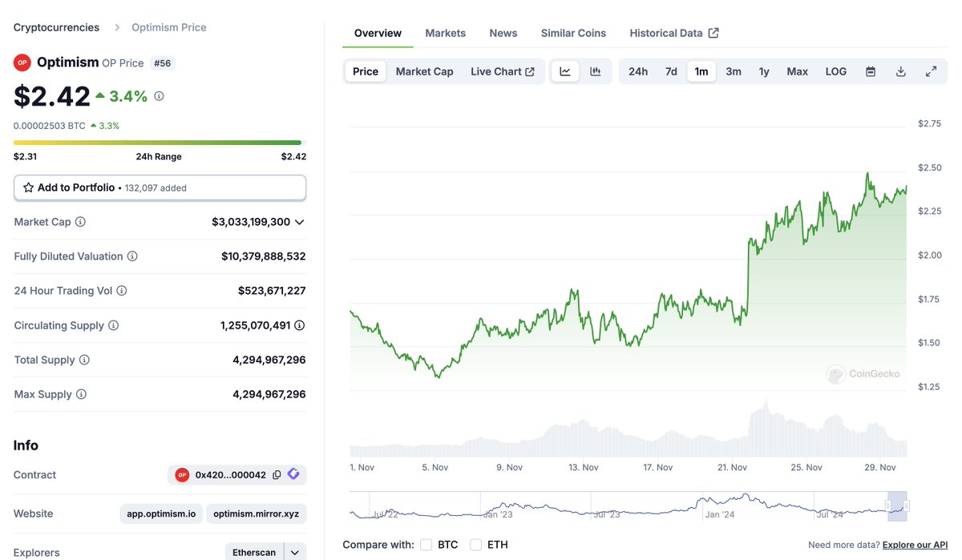Click the 0.00002503 BTC price text
Viewport: 962px width, 560px height.
tap(50, 126)
